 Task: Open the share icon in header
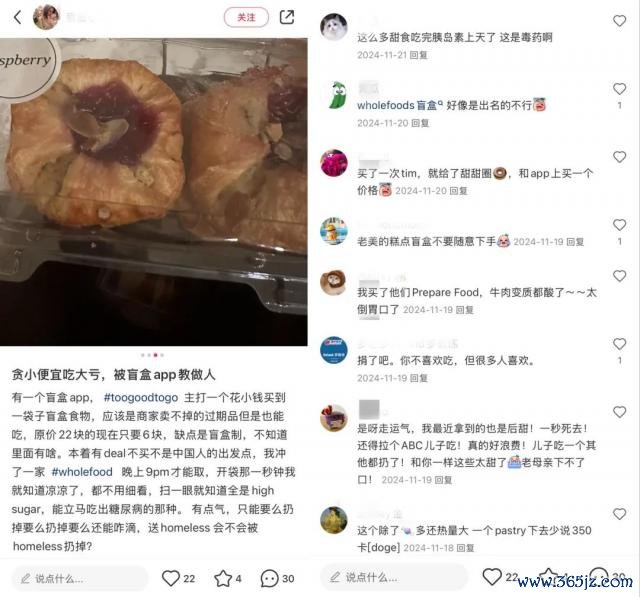(x=287, y=17)
